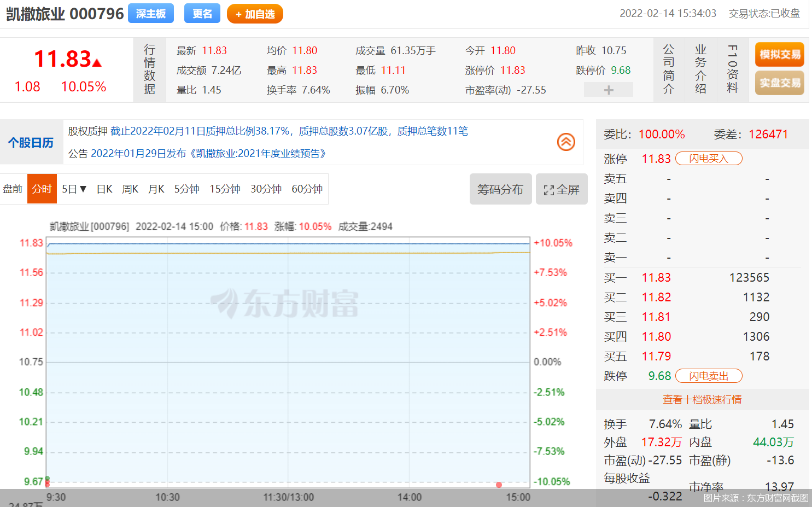Click the 委差 value 126471

coord(768,135)
